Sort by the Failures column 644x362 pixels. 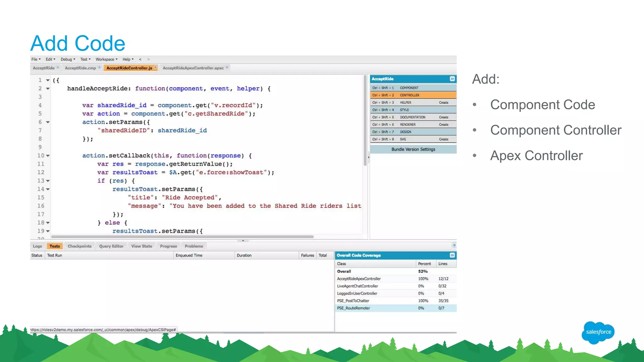pos(307,255)
